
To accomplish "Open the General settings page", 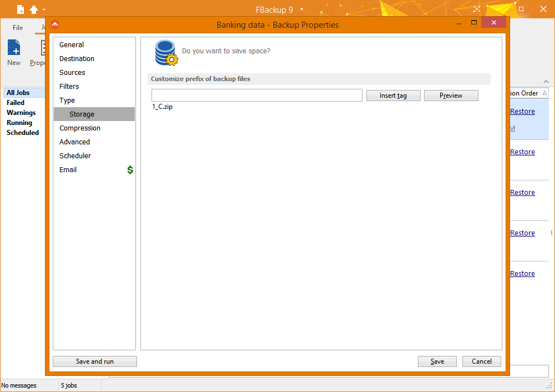I will tap(94, 44).
